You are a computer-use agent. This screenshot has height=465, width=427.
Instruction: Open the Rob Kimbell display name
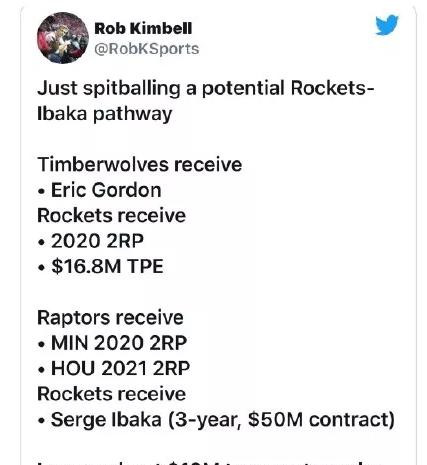pyautogui.click(x=143, y=28)
